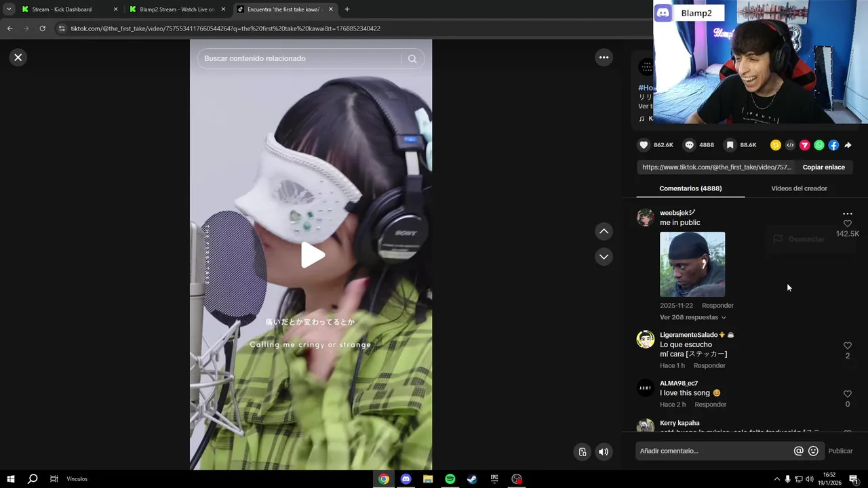Open Discord from the taskbar
Image resolution: width=868 pixels, height=488 pixels.
point(406,479)
